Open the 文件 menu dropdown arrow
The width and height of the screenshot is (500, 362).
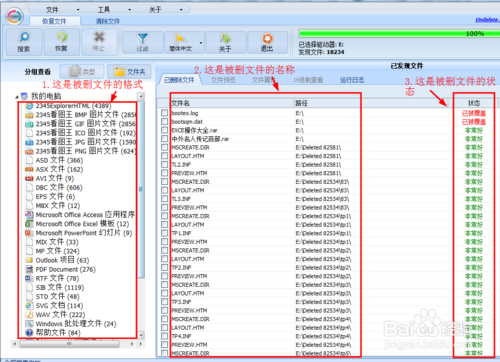coord(78,10)
